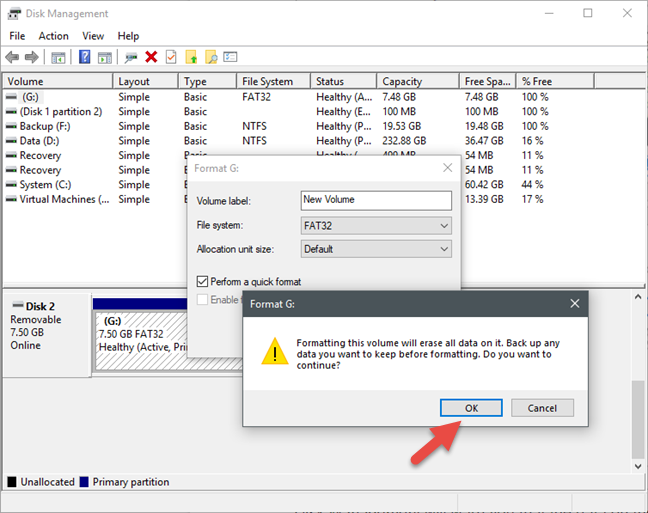Viewport: 648px width, 513px height.
Task: Open the Help menu
Action: pyautogui.click(x=128, y=36)
